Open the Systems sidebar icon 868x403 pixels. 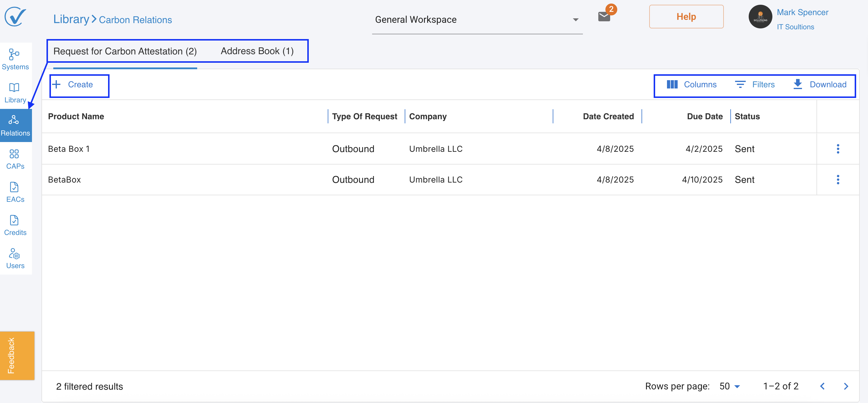click(15, 59)
